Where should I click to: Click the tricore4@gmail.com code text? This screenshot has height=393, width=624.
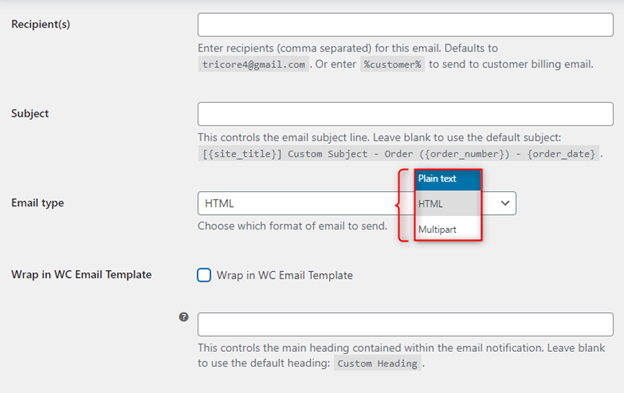pos(254,64)
